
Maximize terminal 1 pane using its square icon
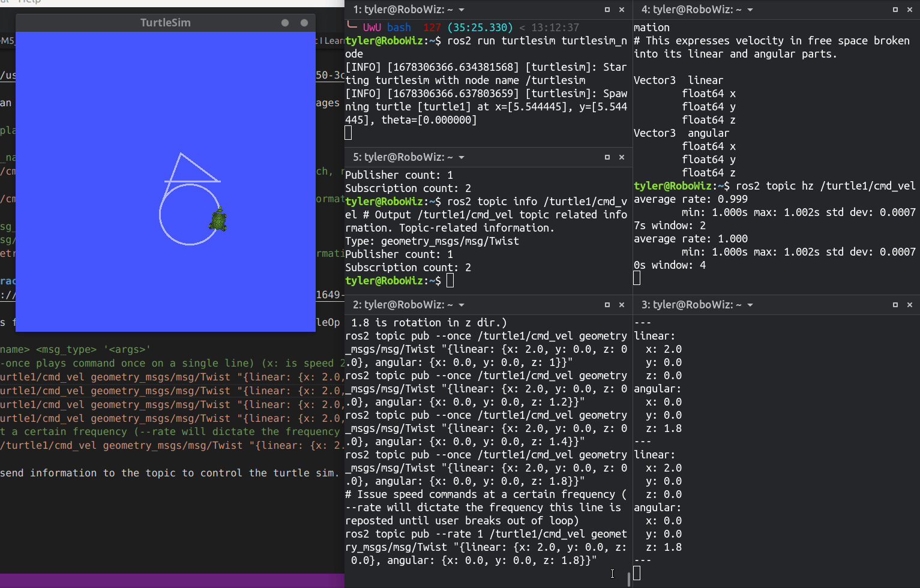tap(607, 10)
